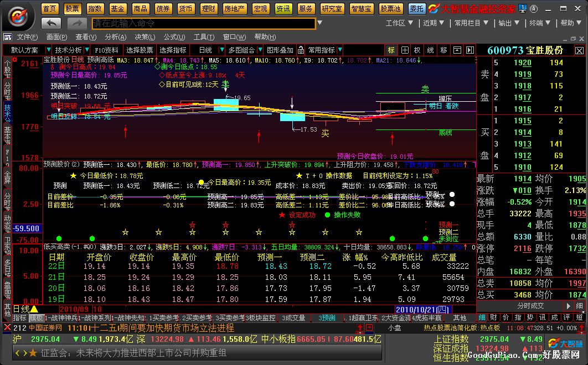Click the 中国证券网 news source link
This screenshot has width=588, height=365.
click(x=45, y=328)
